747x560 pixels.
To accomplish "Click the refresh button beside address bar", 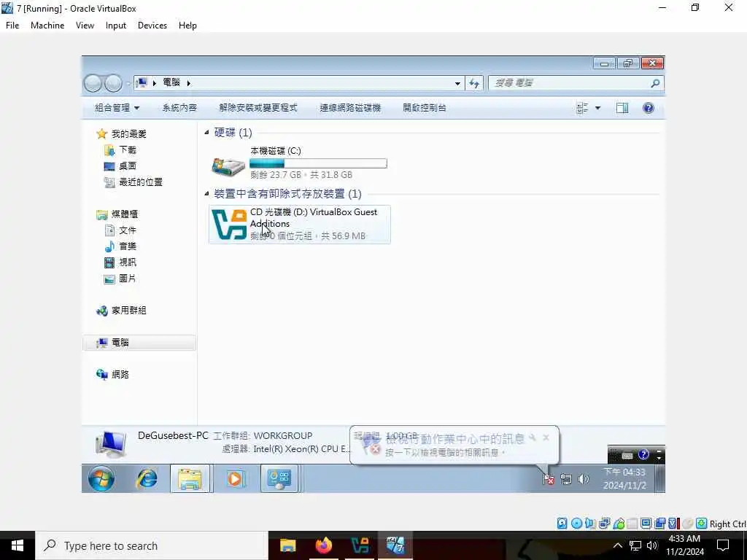I will tap(474, 83).
